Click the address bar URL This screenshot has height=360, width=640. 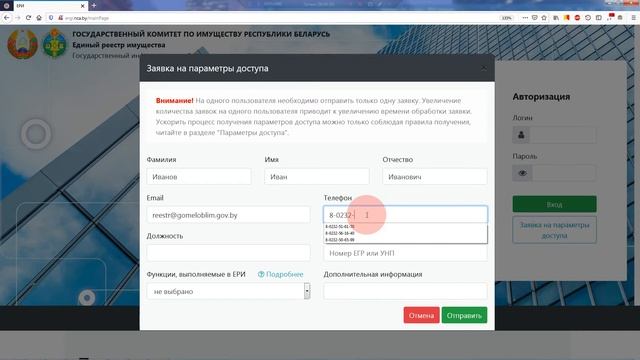pos(87,18)
